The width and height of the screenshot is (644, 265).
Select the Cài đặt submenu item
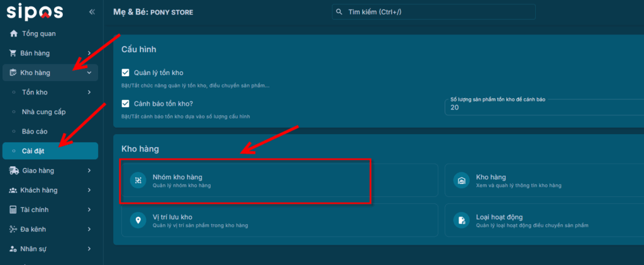[x=50, y=151]
